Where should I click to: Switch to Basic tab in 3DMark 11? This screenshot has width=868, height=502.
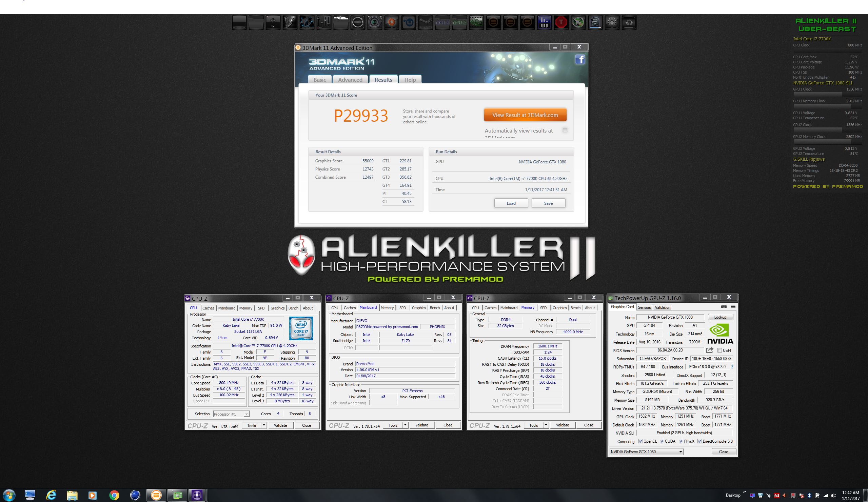coord(320,80)
